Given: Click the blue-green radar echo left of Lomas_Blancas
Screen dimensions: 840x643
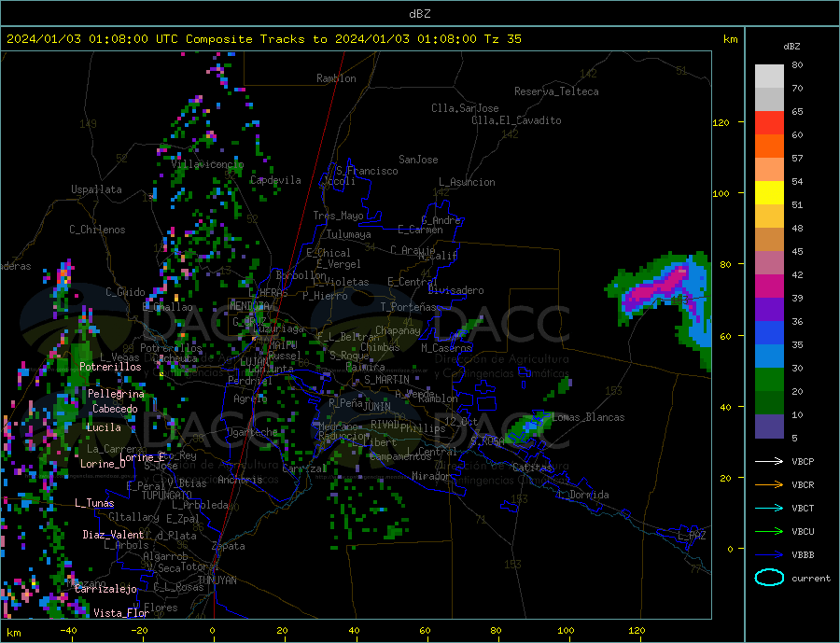Looking at the screenshot, I should pos(529,426).
